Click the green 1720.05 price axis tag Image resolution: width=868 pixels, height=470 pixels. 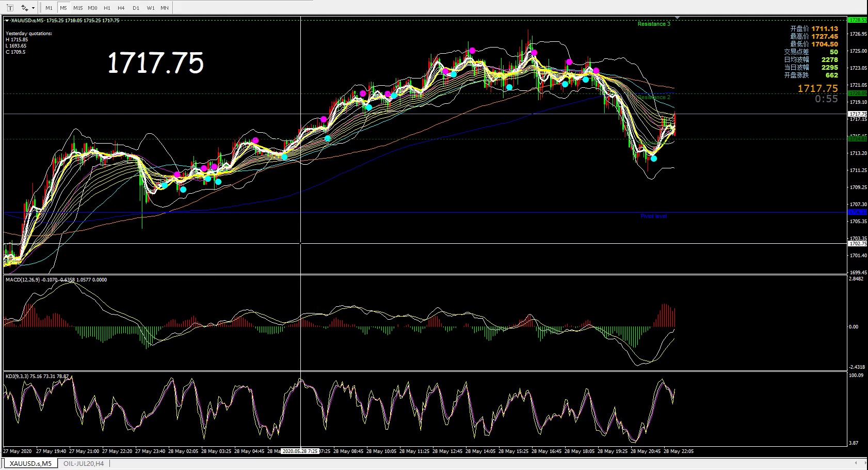[x=858, y=93]
